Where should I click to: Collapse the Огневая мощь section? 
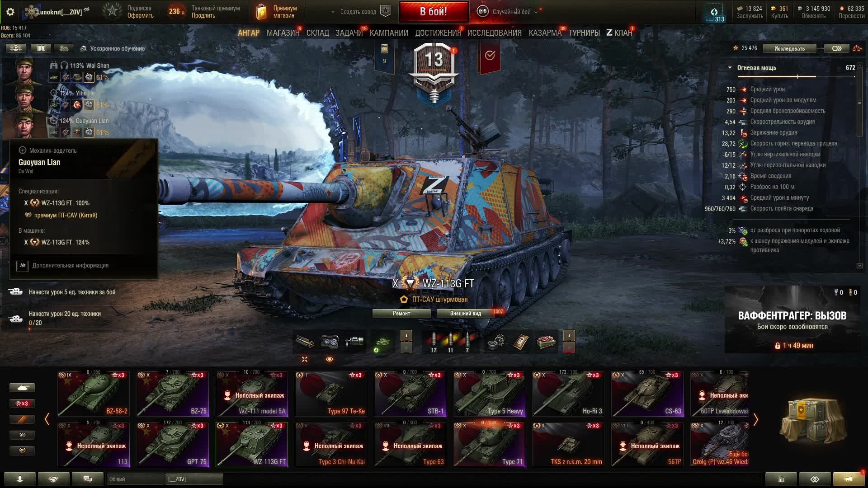(730, 68)
